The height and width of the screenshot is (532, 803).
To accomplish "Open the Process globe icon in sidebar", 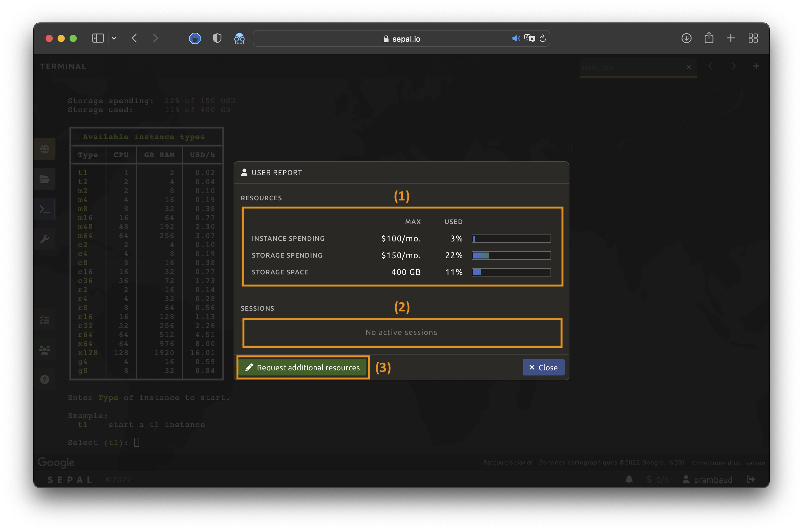I will pos(44,149).
